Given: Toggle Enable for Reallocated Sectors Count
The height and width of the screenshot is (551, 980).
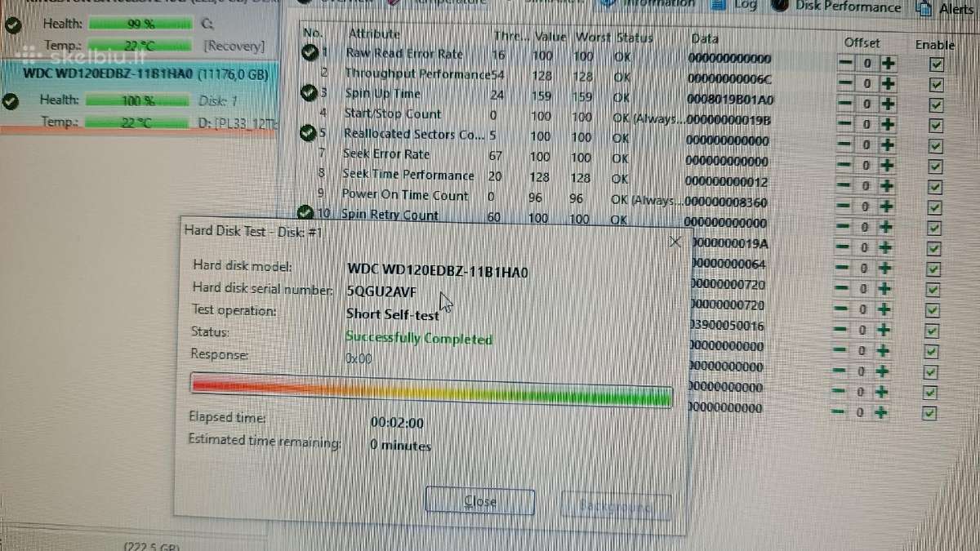Looking at the screenshot, I should click(x=935, y=146).
